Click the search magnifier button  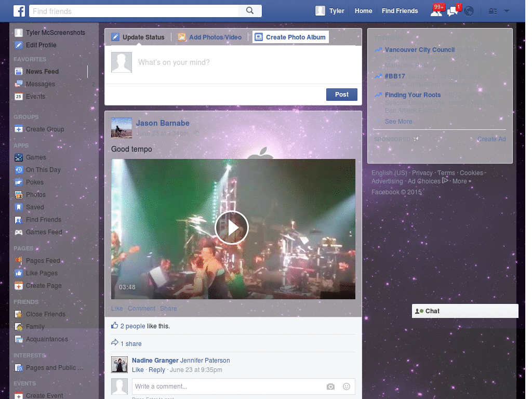pyautogui.click(x=250, y=11)
